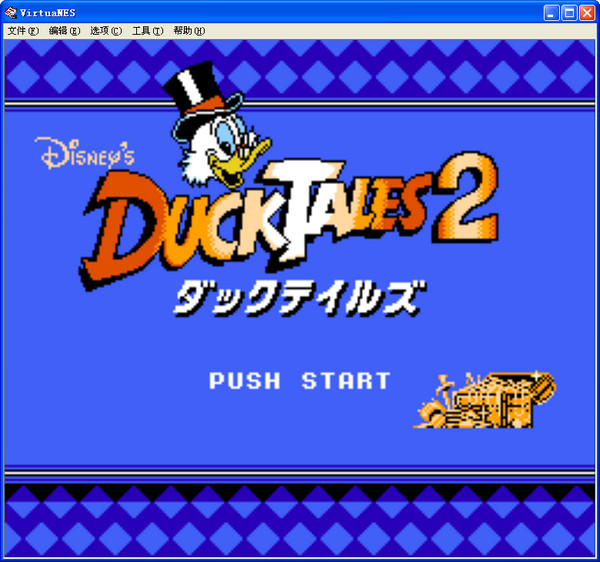Click the VirtuaNES app icon in title bar
600x562 pixels.
click(10, 13)
